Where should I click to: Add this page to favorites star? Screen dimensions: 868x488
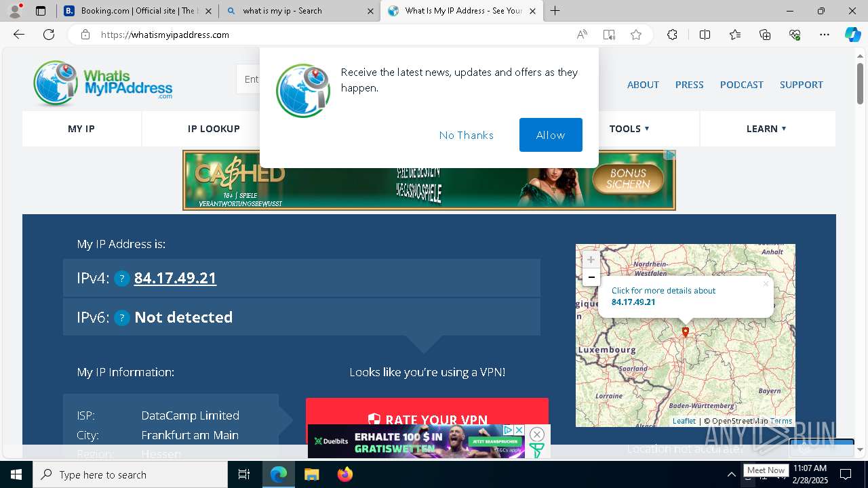point(636,35)
